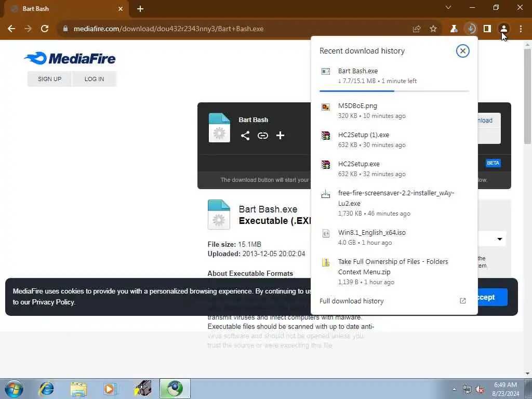
Task: Copy link icon for Bart Bash file
Action: click(262, 136)
